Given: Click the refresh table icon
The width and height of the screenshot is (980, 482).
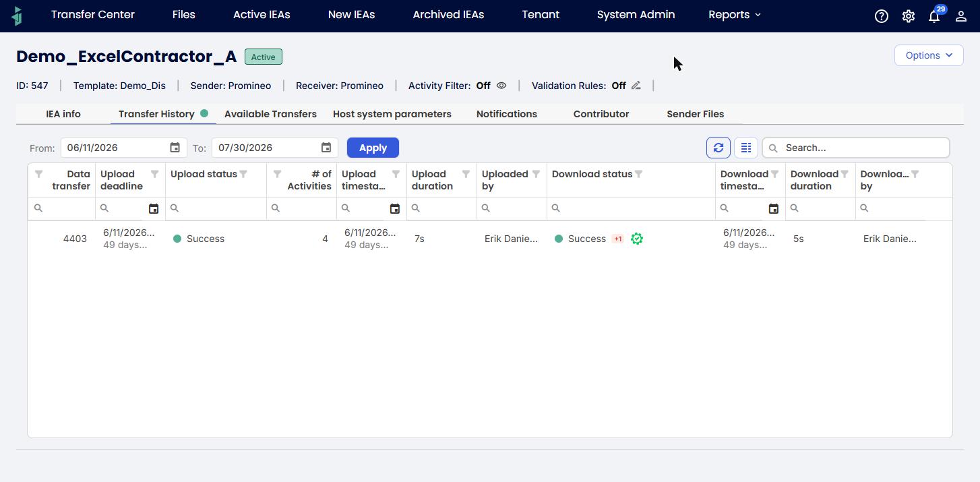Looking at the screenshot, I should coord(718,148).
